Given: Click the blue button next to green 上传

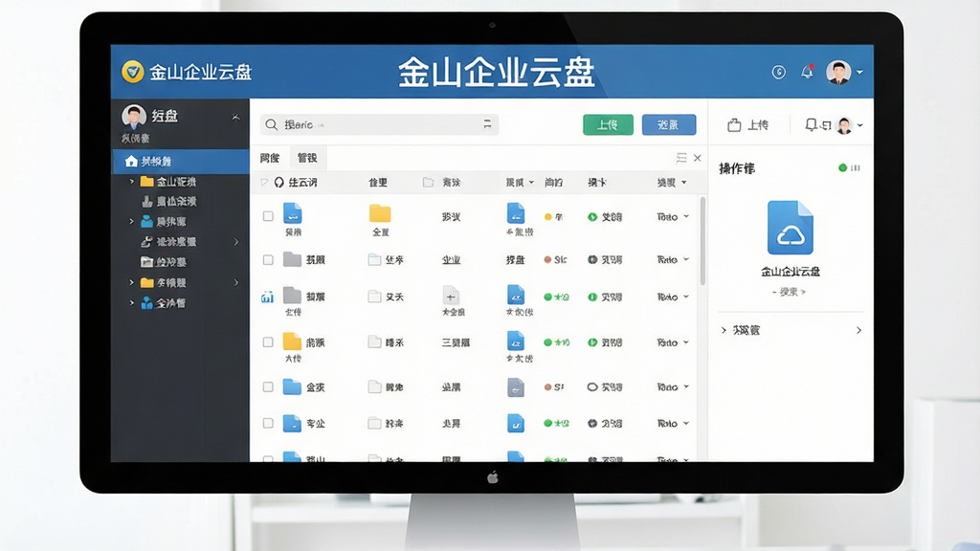Looking at the screenshot, I should [x=669, y=125].
